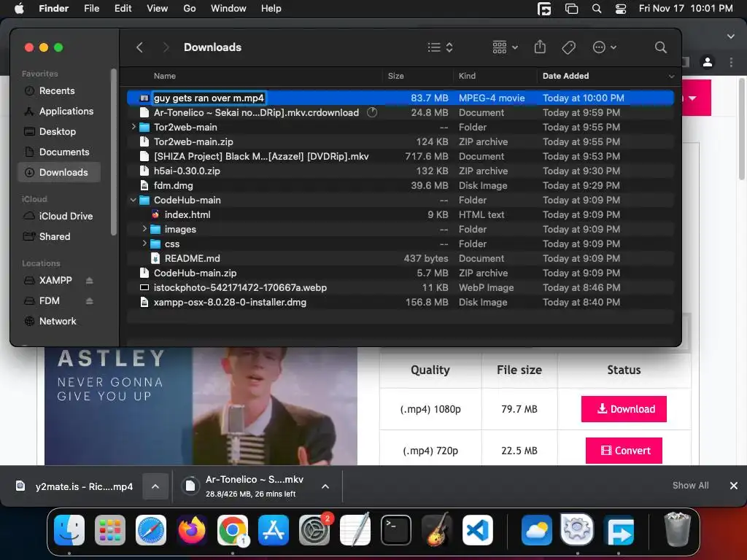Download the 1080p mp4 version
The image size is (747, 560).
[x=624, y=409]
